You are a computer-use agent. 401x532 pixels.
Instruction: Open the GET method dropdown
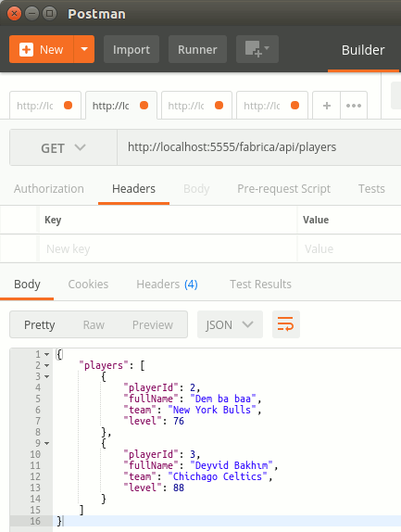point(63,147)
